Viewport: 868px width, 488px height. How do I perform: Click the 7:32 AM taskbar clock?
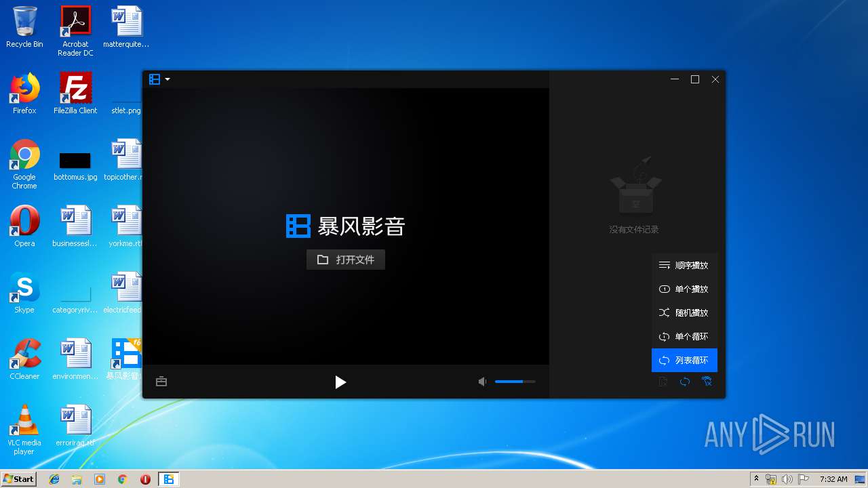pyautogui.click(x=833, y=479)
